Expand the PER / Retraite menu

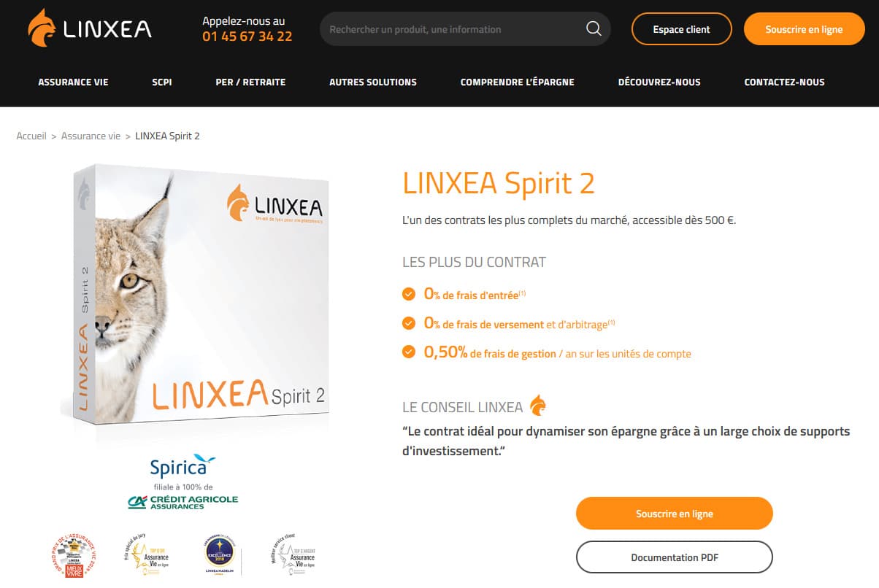tap(250, 82)
